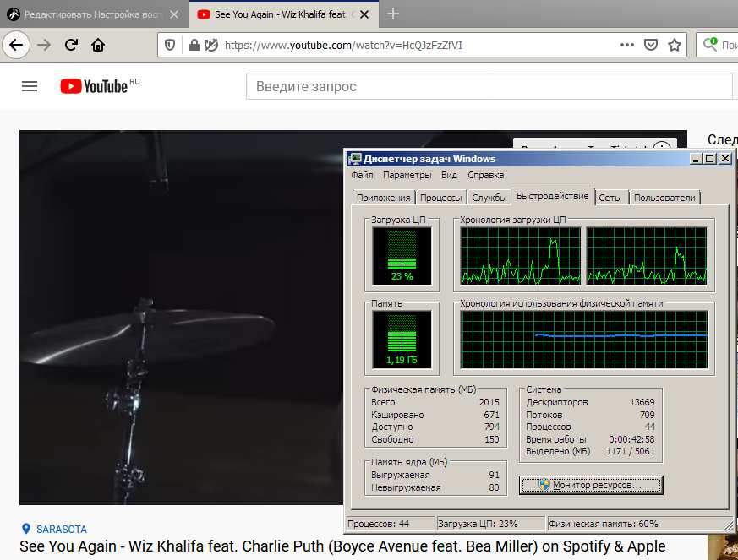Click the YouTube search field
This screenshot has height=560, width=738.
pos(489,86)
